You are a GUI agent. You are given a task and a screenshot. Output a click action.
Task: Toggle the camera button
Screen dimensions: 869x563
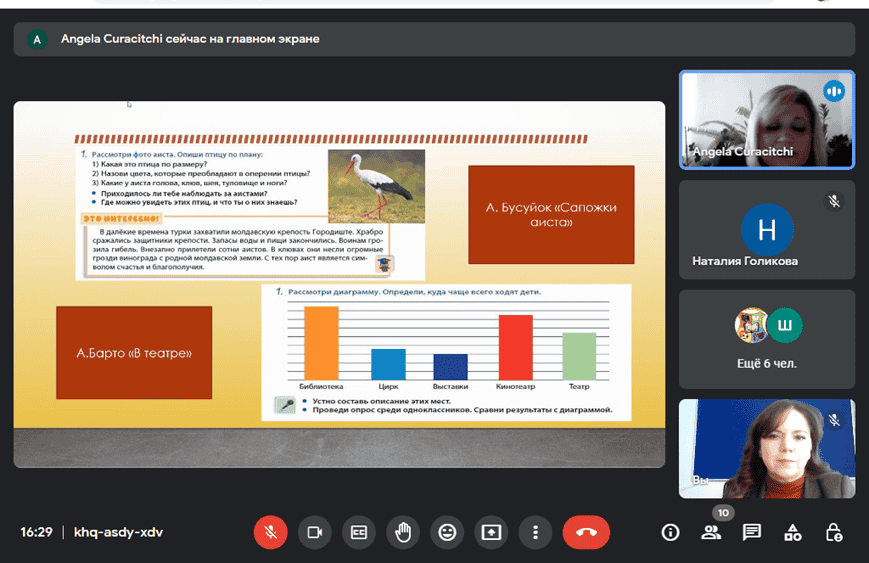tap(314, 532)
